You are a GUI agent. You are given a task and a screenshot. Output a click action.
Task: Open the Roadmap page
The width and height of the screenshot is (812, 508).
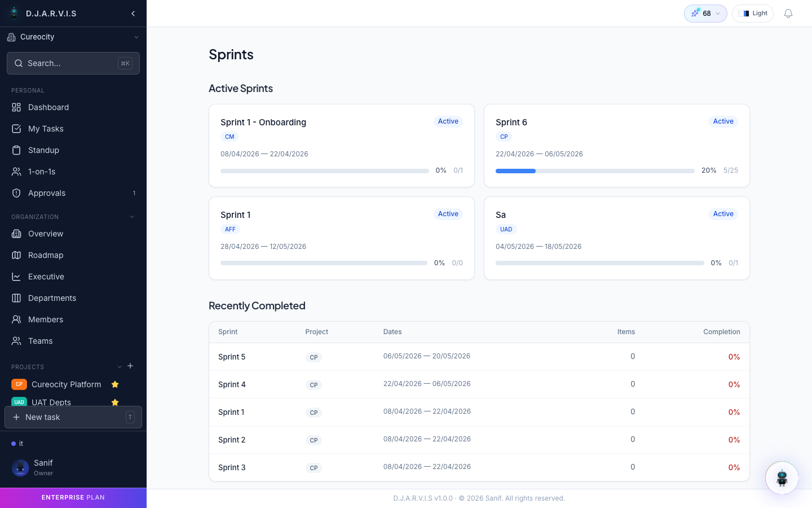pos(73,255)
